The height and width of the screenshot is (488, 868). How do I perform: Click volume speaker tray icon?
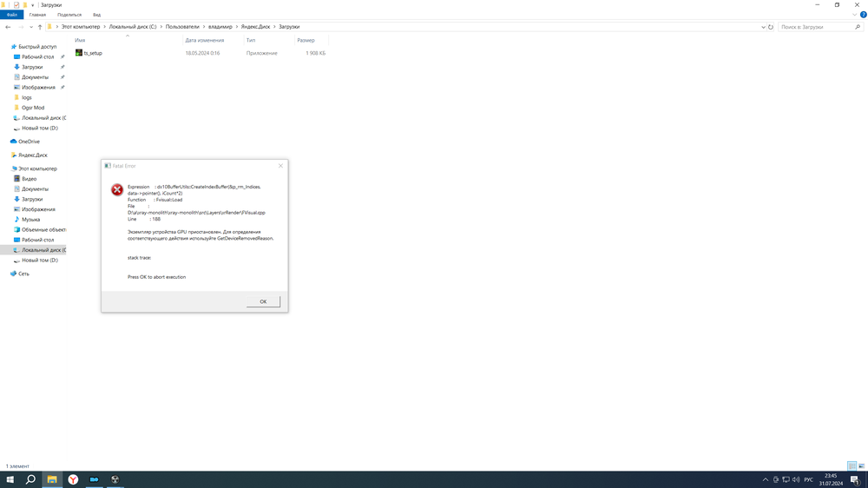(796, 479)
